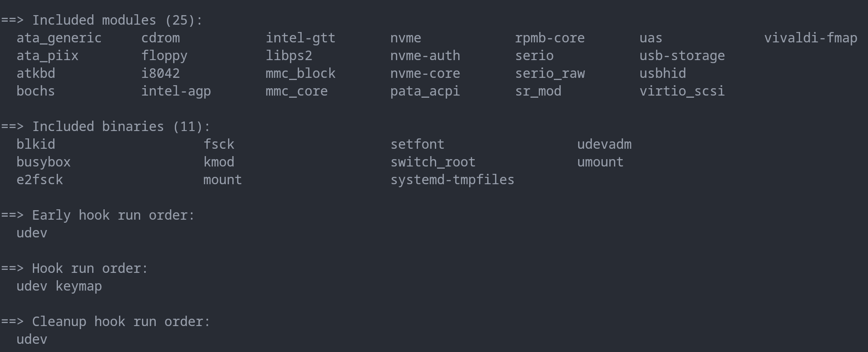Click the udevadm binary entry
Image resolution: width=868 pixels, height=352 pixels.
(x=604, y=144)
